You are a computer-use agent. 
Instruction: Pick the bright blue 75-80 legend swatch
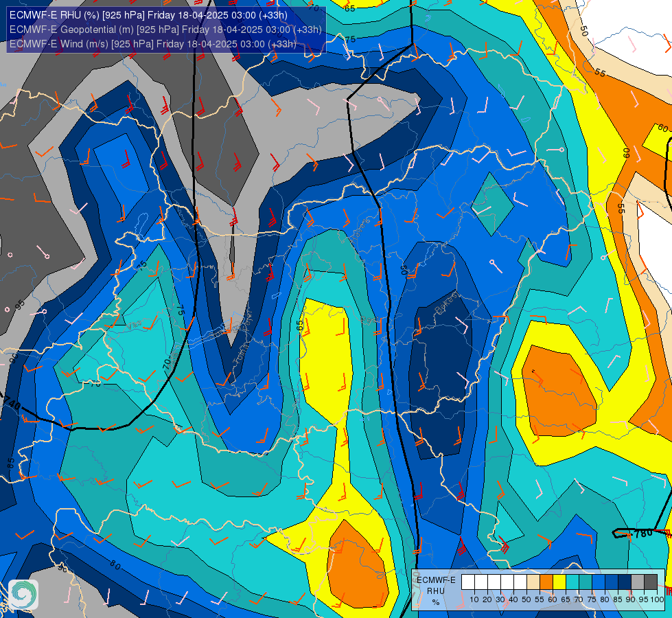click(x=599, y=582)
